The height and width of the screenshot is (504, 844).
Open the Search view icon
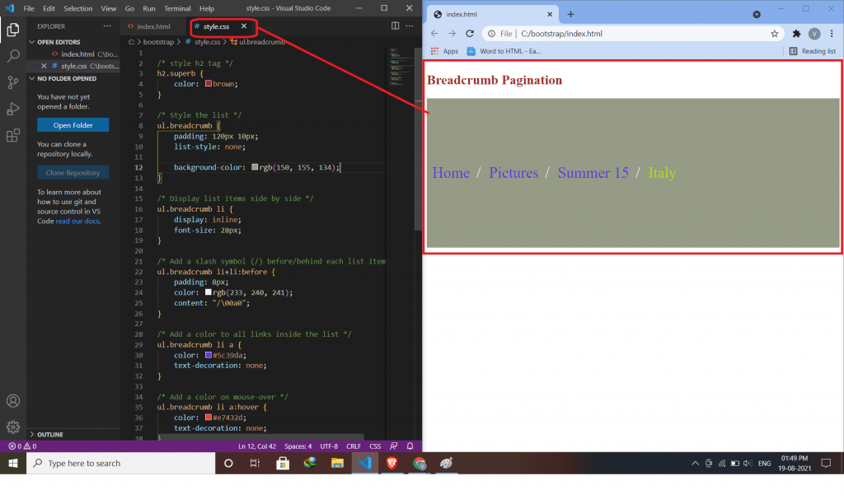click(12, 56)
